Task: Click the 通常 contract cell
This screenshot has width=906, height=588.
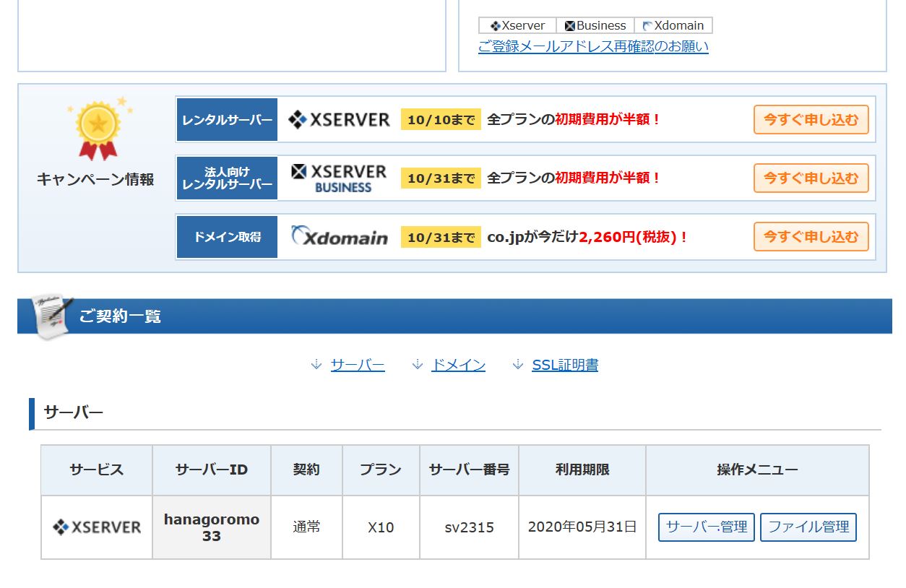Action: pos(306,527)
